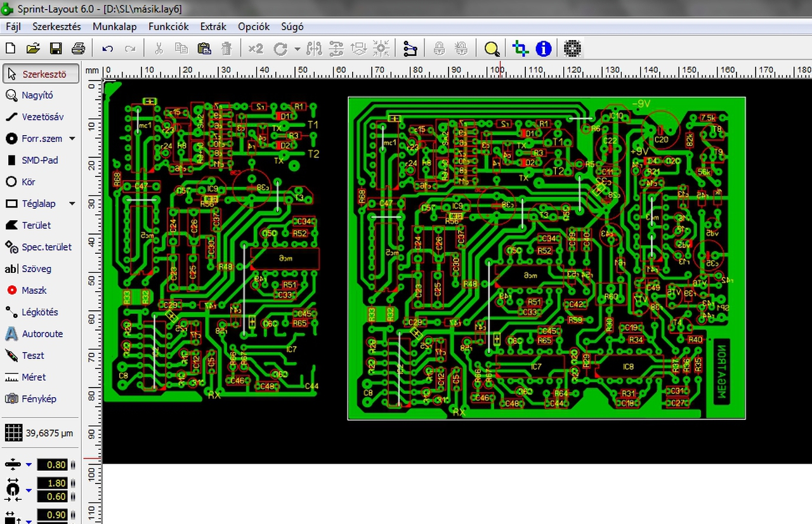
Task: Select the Méret measure tool
Action: [41, 377]
